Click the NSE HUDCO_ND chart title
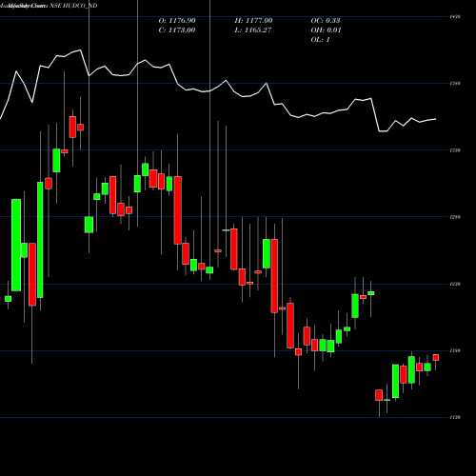 (x=73, y=6)
